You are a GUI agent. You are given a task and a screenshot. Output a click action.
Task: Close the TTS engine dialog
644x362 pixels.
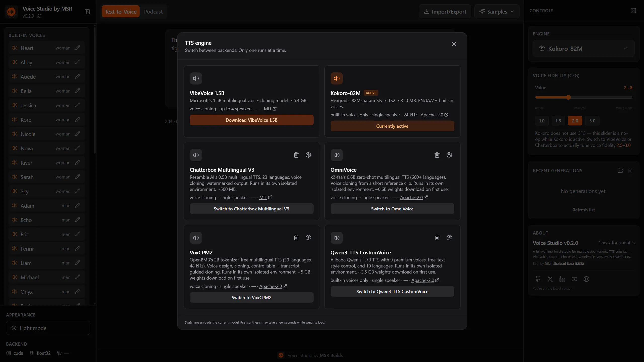tap(454, 44)
